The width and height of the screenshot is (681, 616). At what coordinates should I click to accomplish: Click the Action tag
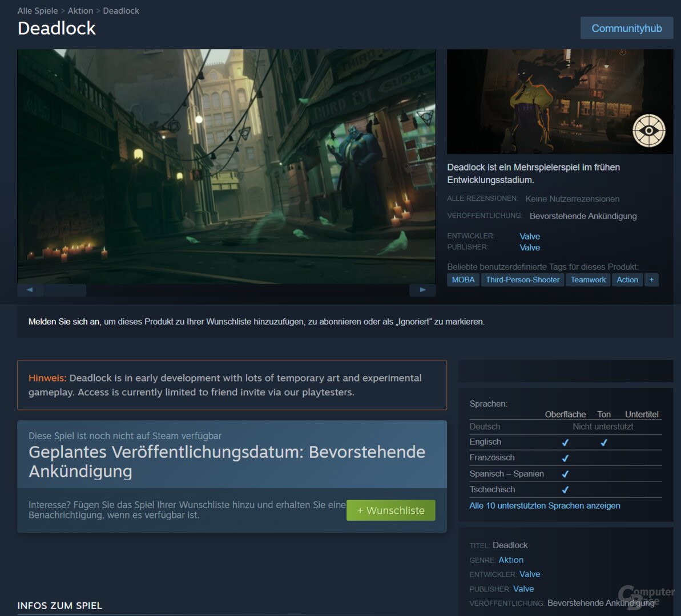(x=627, y=280)
